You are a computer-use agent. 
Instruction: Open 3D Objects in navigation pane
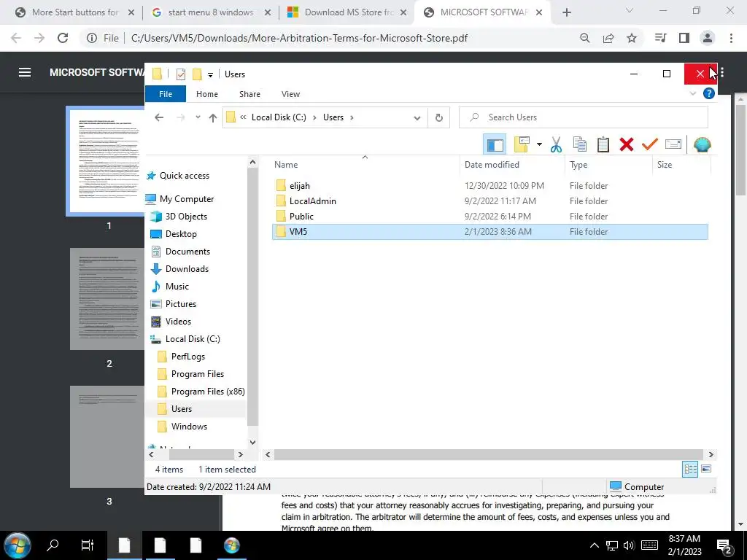186,217
